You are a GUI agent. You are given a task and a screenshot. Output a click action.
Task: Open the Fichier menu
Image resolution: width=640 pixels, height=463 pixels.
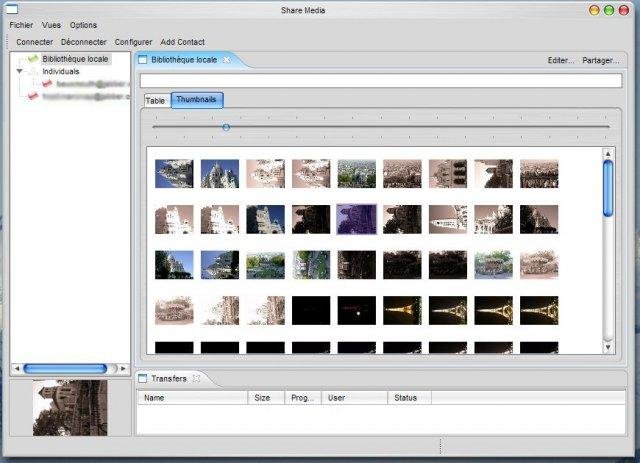coord(21,25)
